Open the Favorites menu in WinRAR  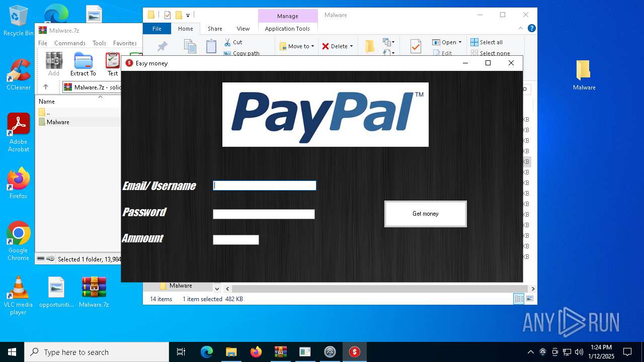pyautogui.click(x=125, y=43)
